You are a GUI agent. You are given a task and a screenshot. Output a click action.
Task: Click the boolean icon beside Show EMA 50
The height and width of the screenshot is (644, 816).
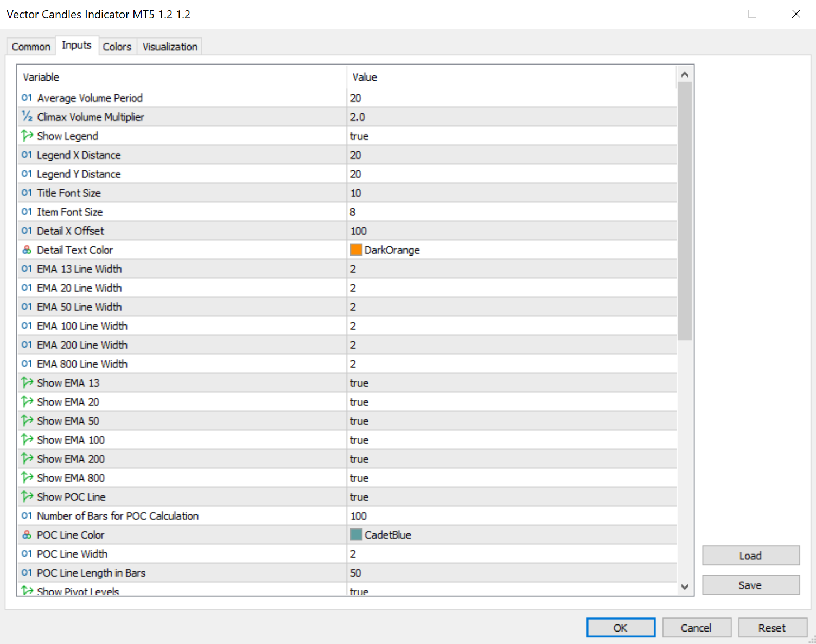tap(27, 421)
